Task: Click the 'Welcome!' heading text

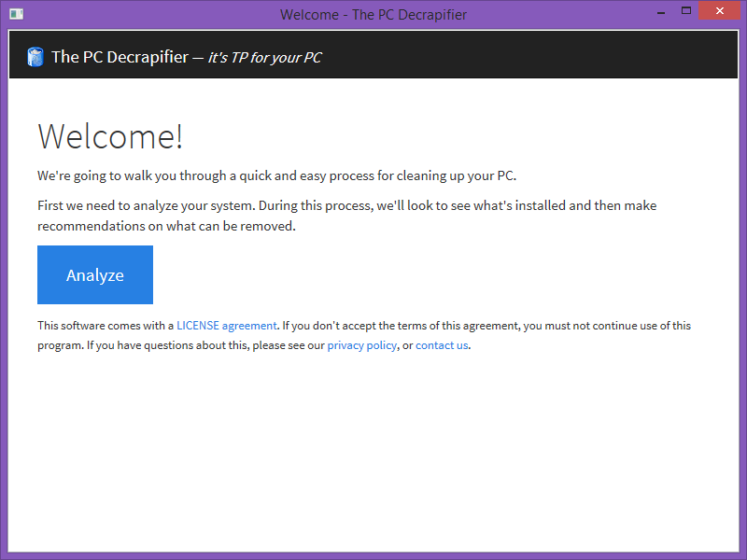Action: pyautogui.click(x=110, y=136)
